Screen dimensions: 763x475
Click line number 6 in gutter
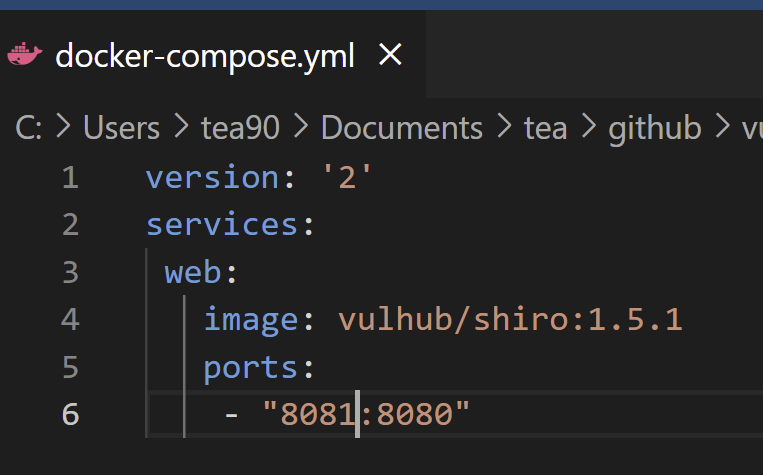click(x=71, y=414)
